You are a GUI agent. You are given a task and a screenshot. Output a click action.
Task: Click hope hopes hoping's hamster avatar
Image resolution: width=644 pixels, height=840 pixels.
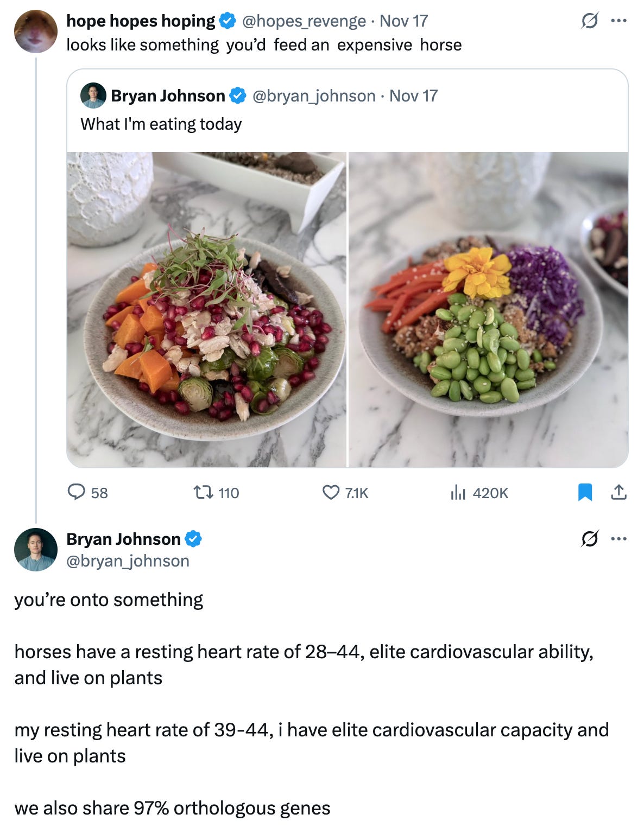coord(35,30)
